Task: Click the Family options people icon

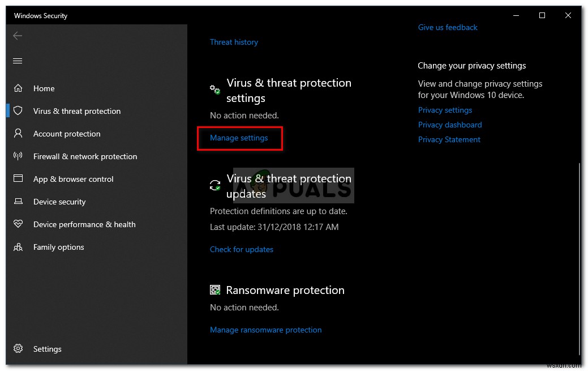Action: click(18, 247)
